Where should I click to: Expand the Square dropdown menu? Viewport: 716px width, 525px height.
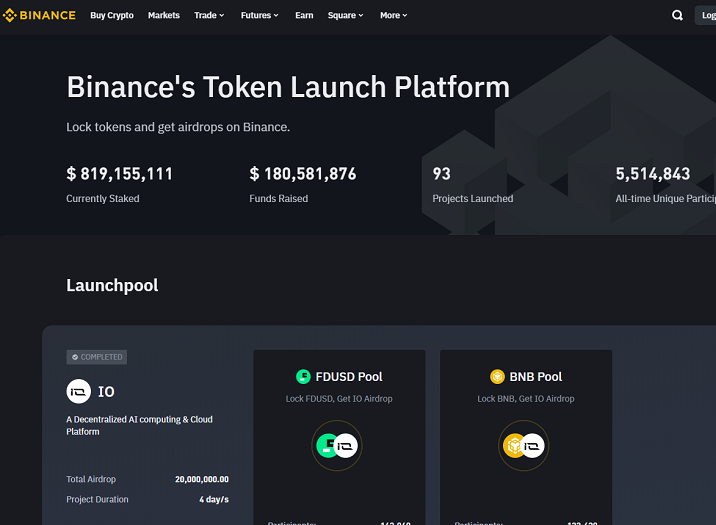tap(346, 15)
